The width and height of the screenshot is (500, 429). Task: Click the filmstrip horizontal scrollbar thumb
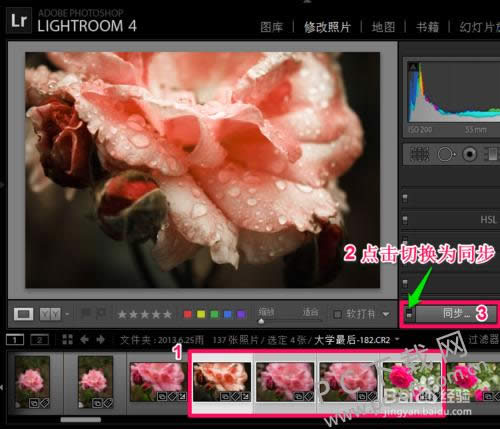pos(81,419)
